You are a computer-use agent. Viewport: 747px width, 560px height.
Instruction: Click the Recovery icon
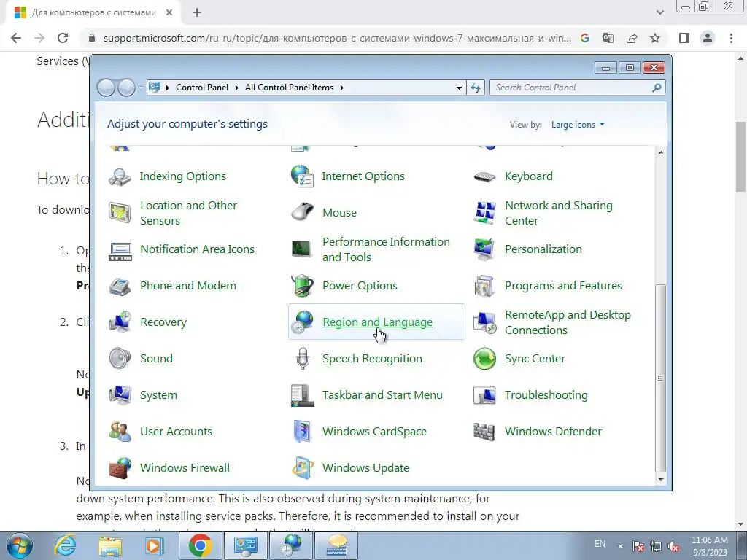120,322
